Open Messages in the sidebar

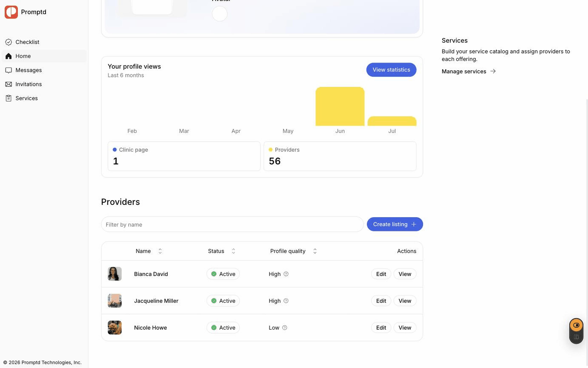pos(44,70)
